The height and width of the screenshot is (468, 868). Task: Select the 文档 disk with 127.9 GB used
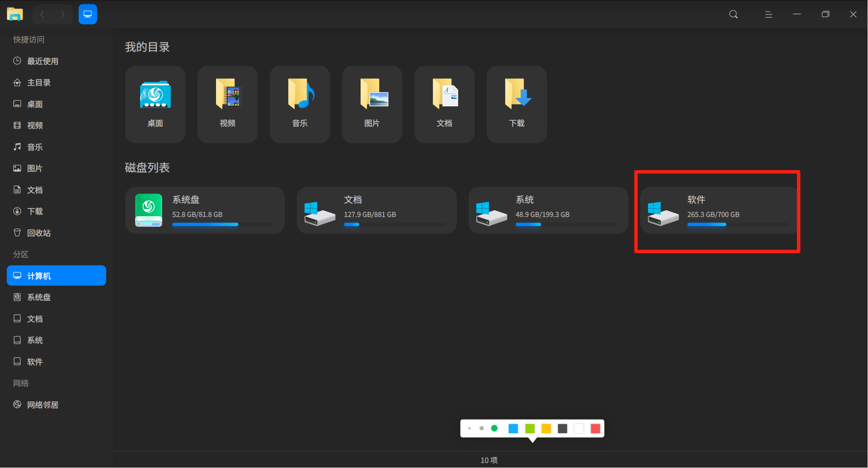377,210
